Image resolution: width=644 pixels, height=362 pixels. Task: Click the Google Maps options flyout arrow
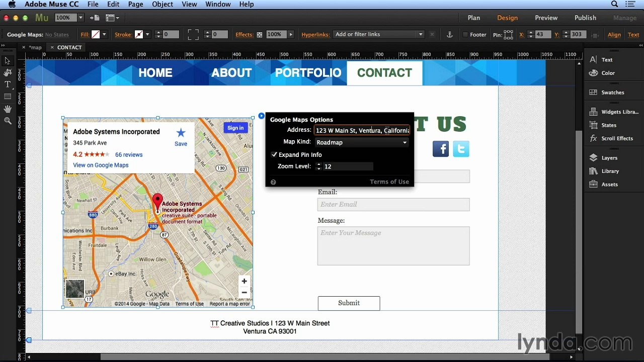(261, 116)
